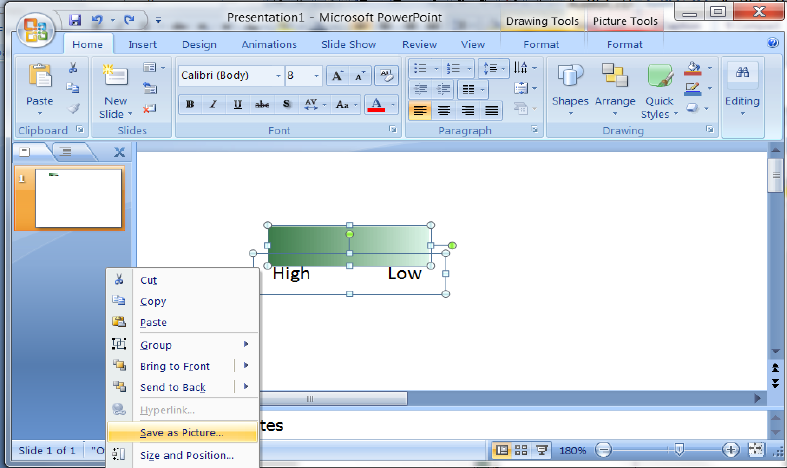Viewport: 787px width, 468px height.
Task: Start Slide Show from status bar
Action: point(542,450)
